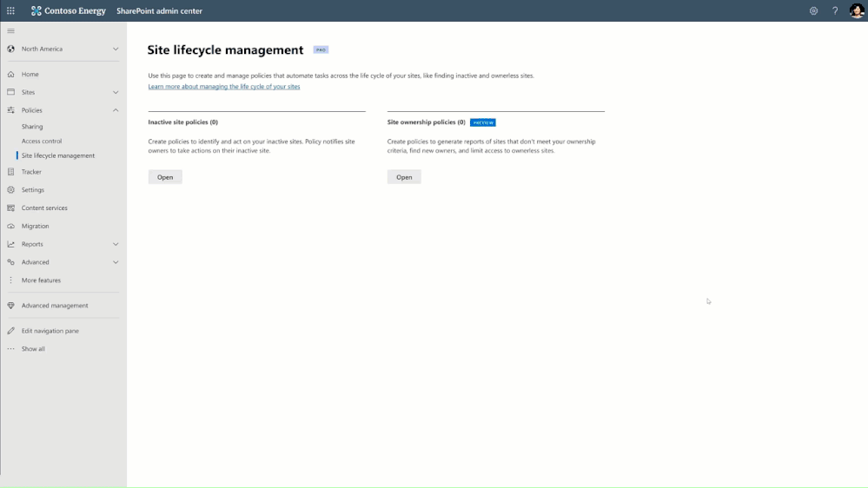Click the Reports chart icon
Viewport: 868px width, 488px height.
tap(10, 244)
